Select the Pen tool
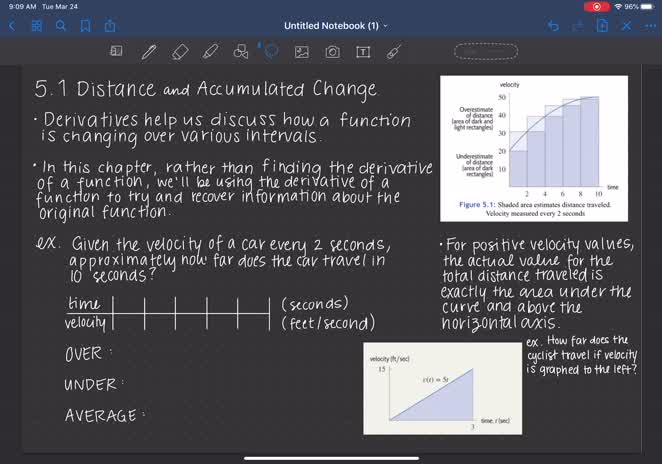The width and height of the screenshot is (662, 464). pos(149,50)
